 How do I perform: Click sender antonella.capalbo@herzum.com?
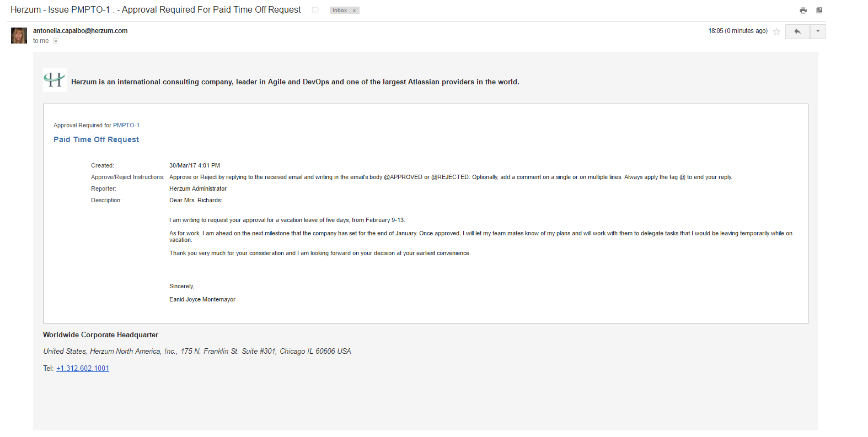pos(80,31)
